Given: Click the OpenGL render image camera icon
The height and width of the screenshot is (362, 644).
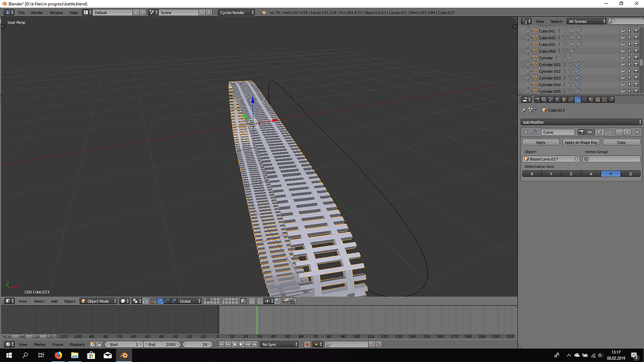Looking at the screenshot, I should click(286, 301).
